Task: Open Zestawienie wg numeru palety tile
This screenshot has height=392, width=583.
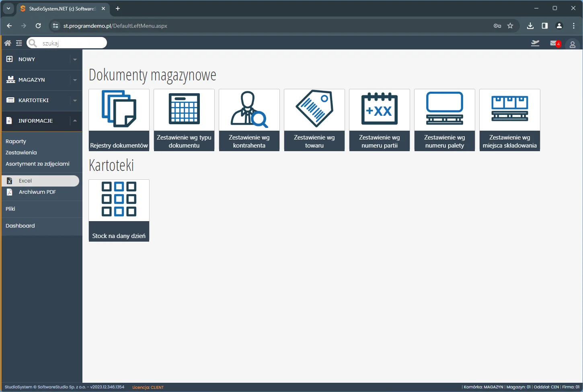Action: [x=445, y=120]
